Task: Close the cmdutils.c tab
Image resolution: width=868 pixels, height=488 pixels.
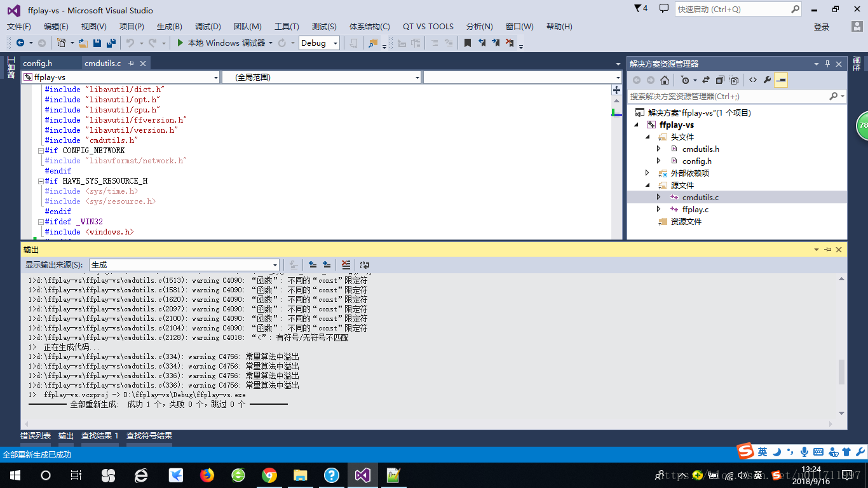Action: coord(143,64)
